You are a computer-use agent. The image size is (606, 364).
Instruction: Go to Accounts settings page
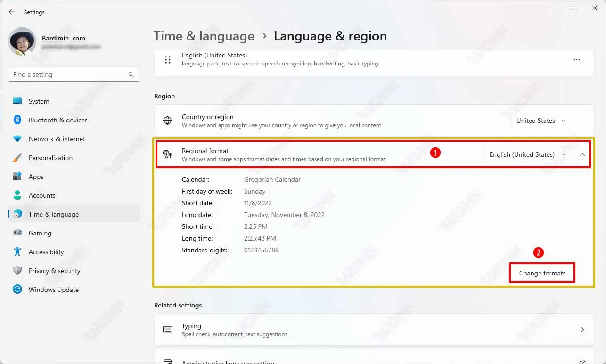tap(42, 195)
